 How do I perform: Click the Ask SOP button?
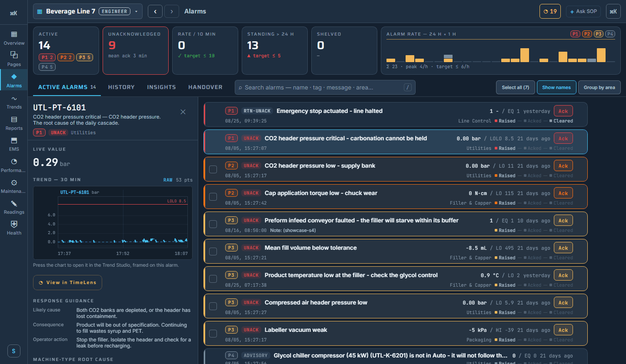[x=583, y=11]
